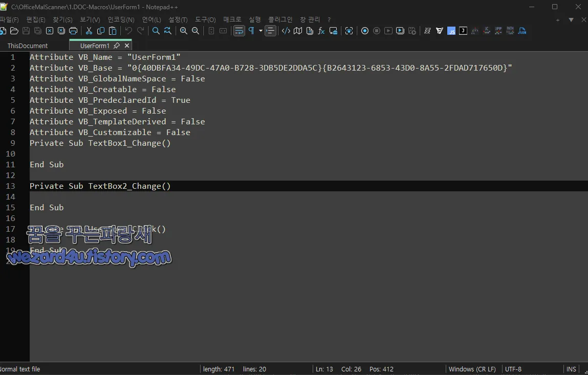Zoom in with the plus magnifier

point(183,31)
